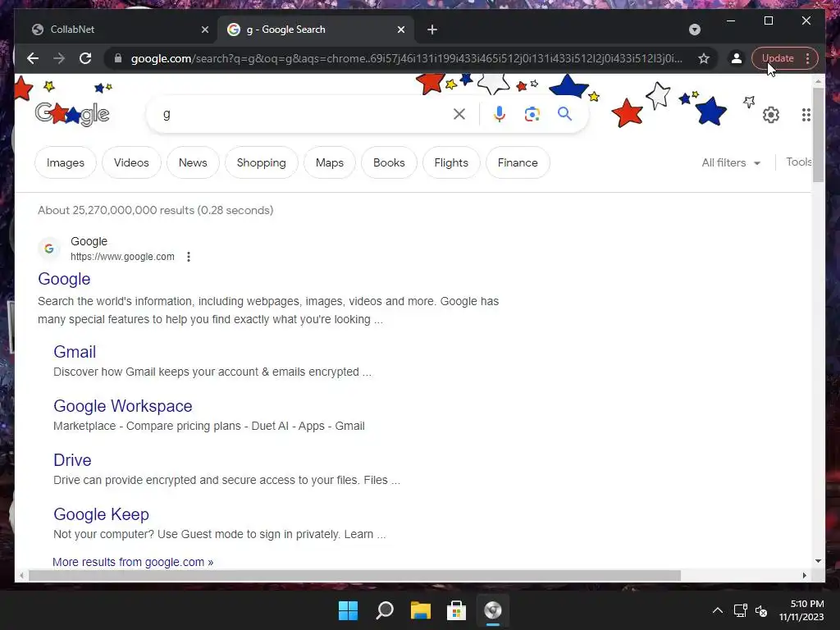The height and width of the screenshot is (630, 840).
Task: Click the https://www.google.com URL text
Action: point(123,257)
